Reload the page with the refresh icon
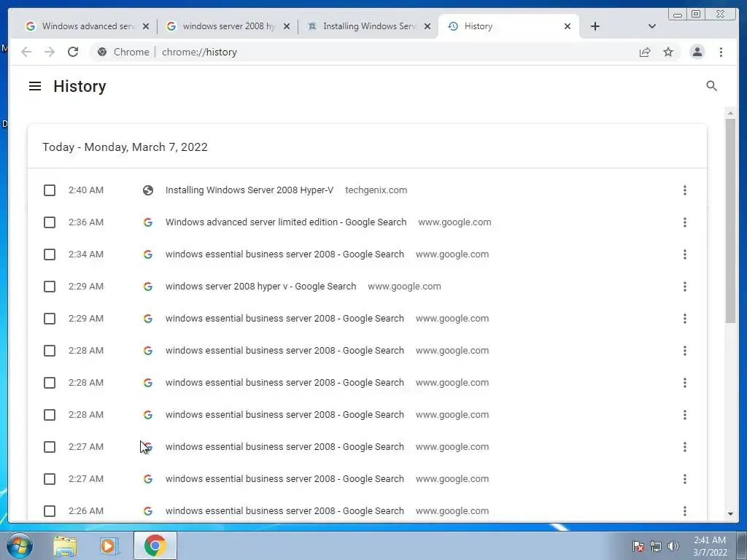 (73, 52)
